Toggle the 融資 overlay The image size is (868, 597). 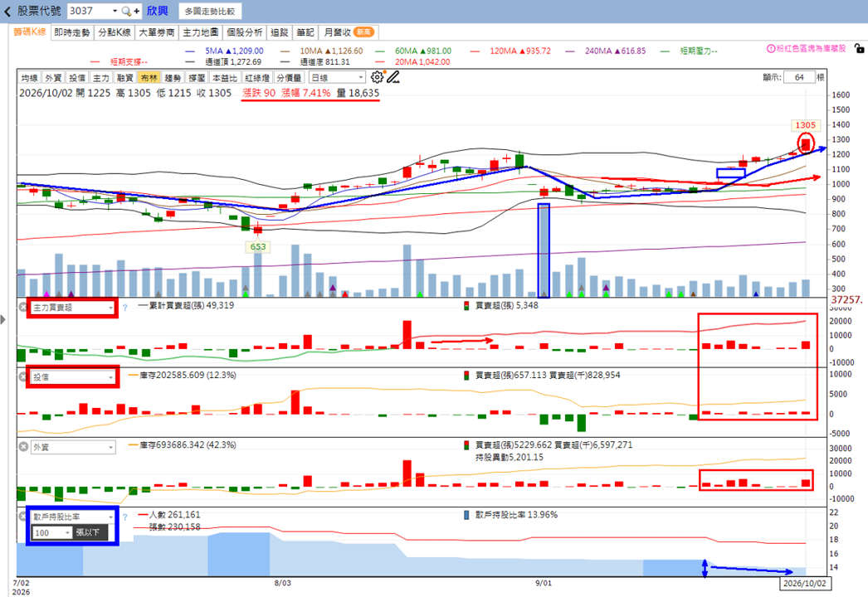point(125,78)
